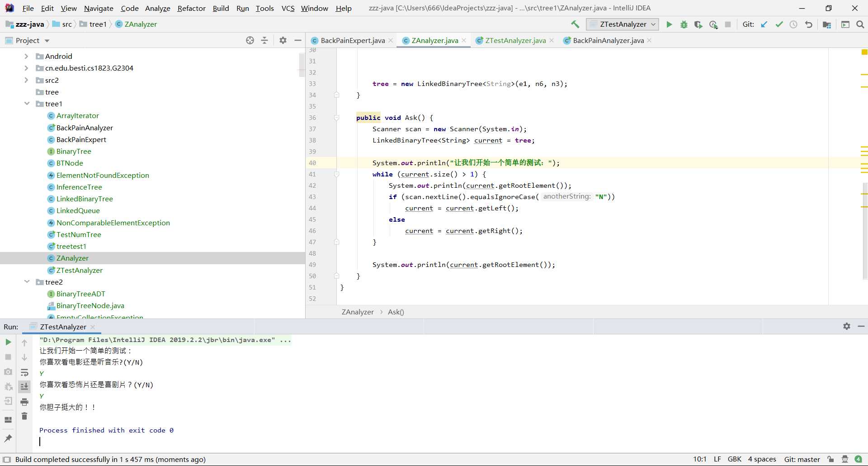Click the down-the-stack-trace arrow in Run panel
The height and width of the screenshot is (466, 868).
click(24, 357)
